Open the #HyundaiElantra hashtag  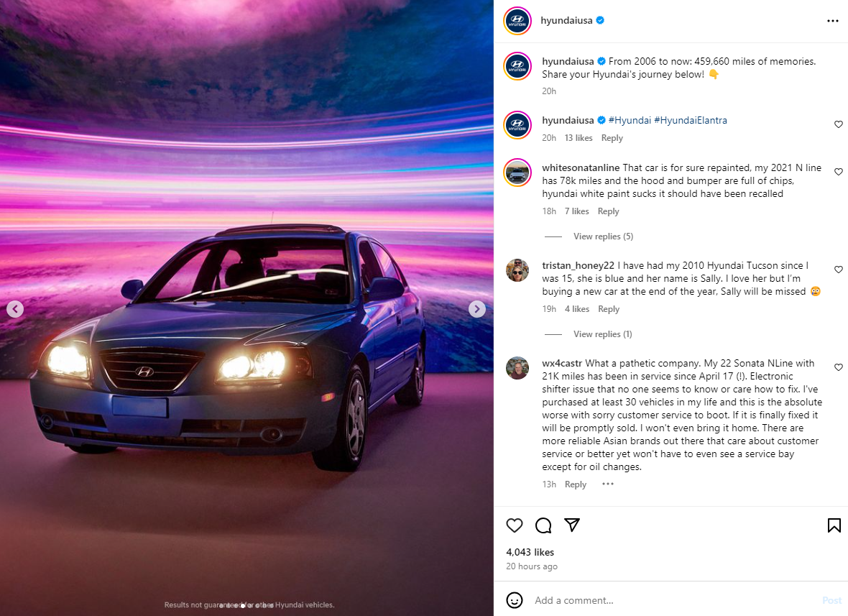(691, 120)
